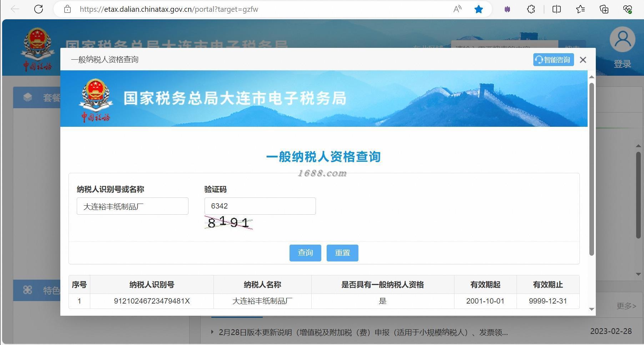Open the browser Extensions puzzle icon
The height and width of the screenshot is (345, 644).
[x=531, y=9]
